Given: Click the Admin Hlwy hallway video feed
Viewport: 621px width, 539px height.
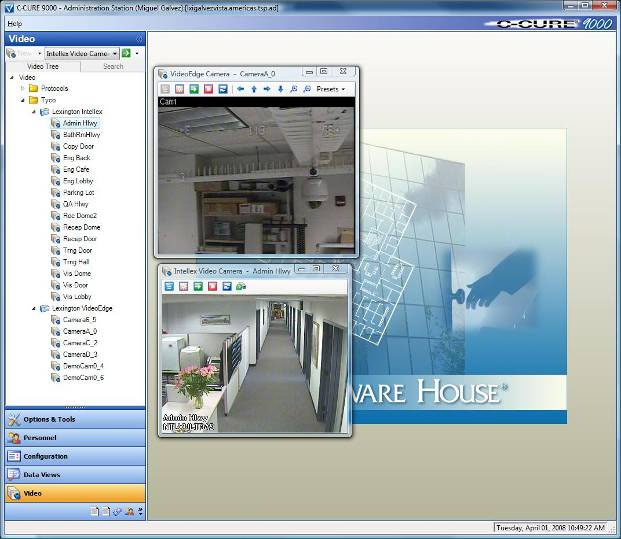Looking at the screenshot, I should pyautogui.click(x=255, y=364).
